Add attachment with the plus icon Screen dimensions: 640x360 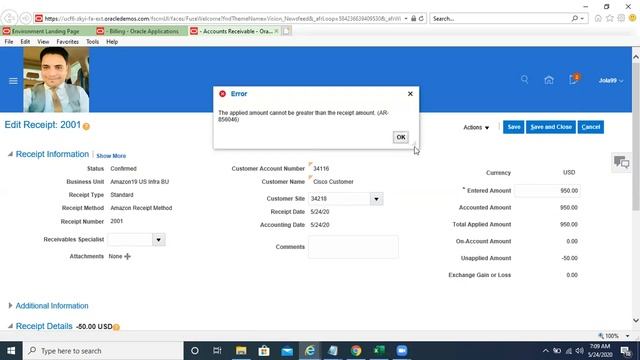[x=127, y=256]
